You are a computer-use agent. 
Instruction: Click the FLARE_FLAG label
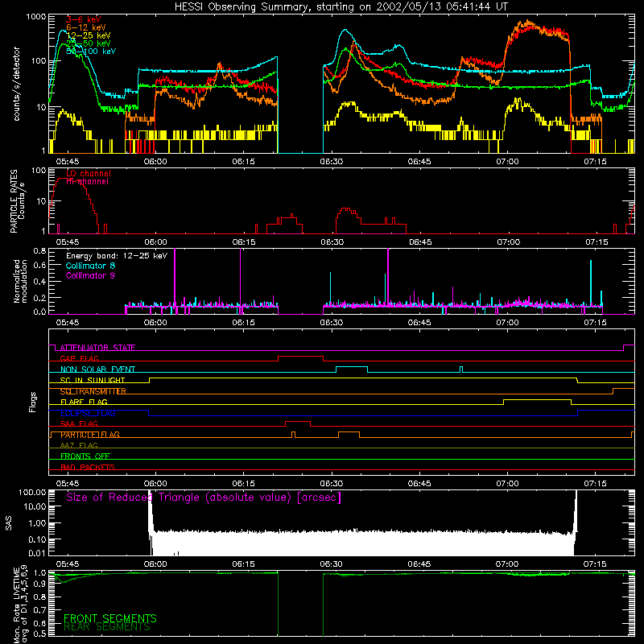tap(84, 402)
